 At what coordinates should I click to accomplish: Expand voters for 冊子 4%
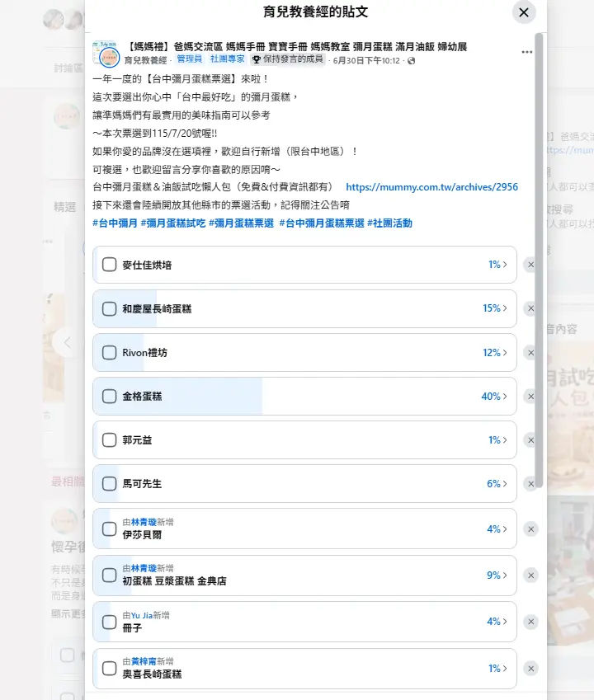(497, 622)
